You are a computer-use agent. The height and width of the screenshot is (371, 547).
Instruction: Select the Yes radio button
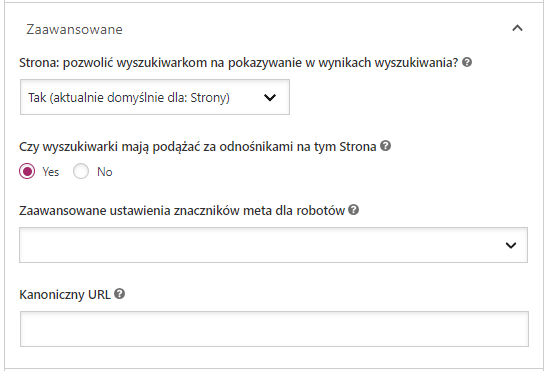click(27, 171)
